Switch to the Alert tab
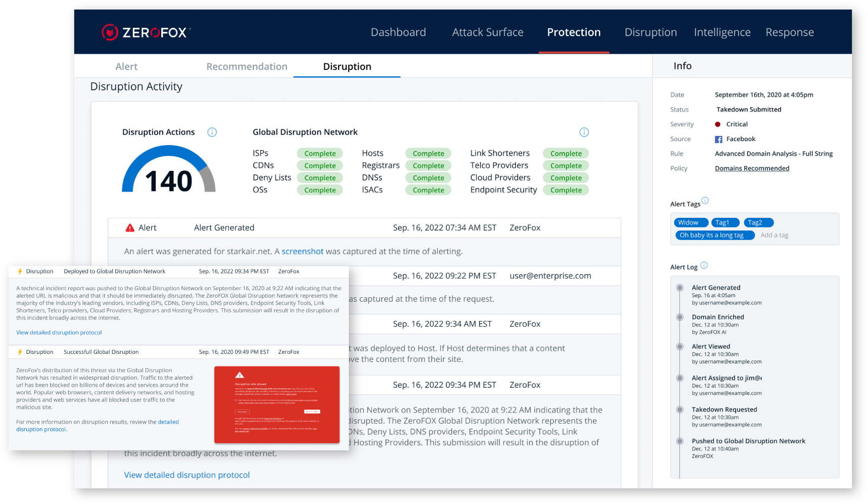The height and width of the screenshot is (504, 868). tap(126, 67)
